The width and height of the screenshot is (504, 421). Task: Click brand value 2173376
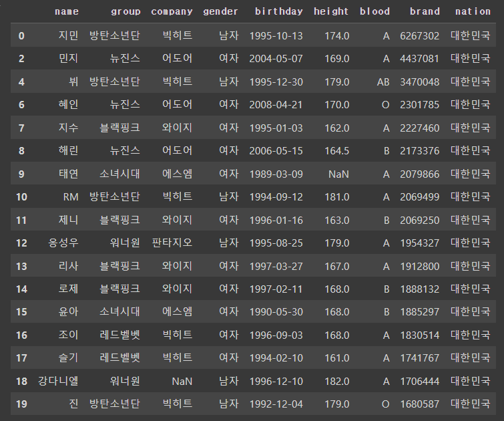(x=420, y=150)
